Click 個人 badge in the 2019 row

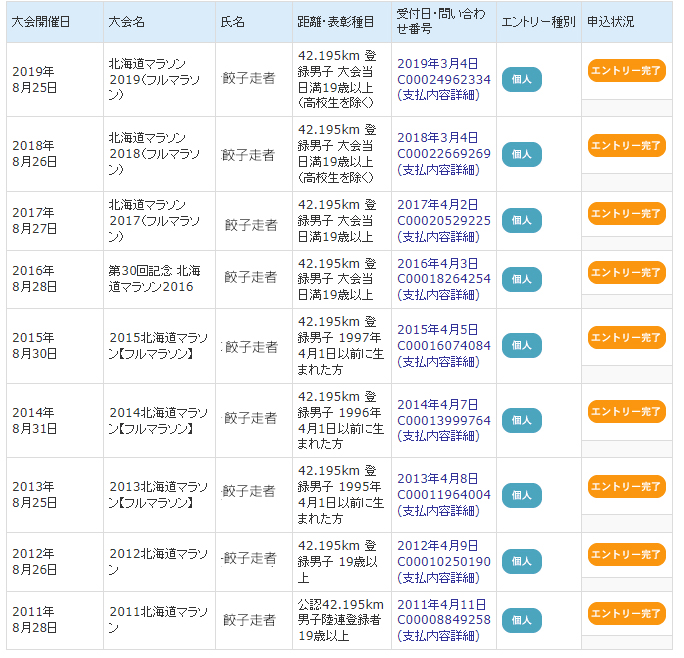coord(522,79)
